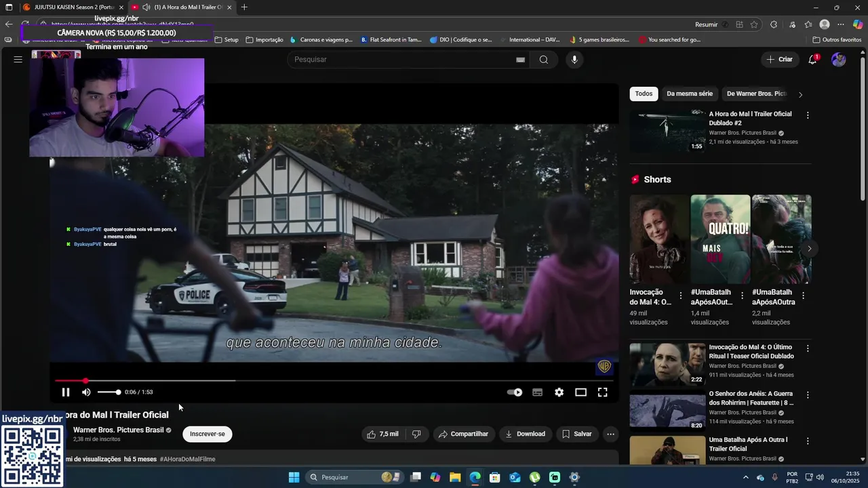868x488 pixels.
Task: Share the video via Compartilhar
Action: click(x=463, y=434)
